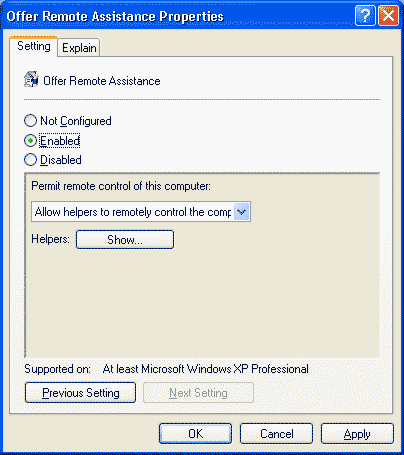Click the Offer Remote Assistance Properties title bar

[178, 16]
